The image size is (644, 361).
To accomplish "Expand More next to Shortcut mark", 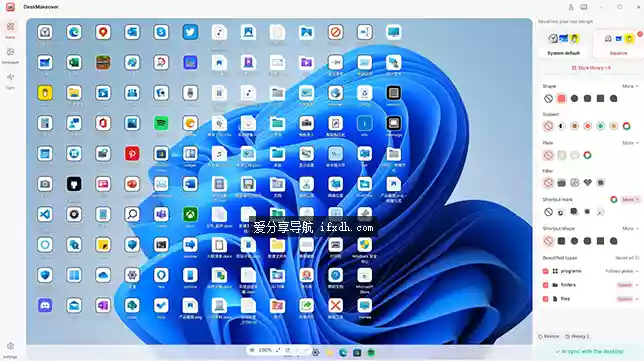I will pos(630,200).
